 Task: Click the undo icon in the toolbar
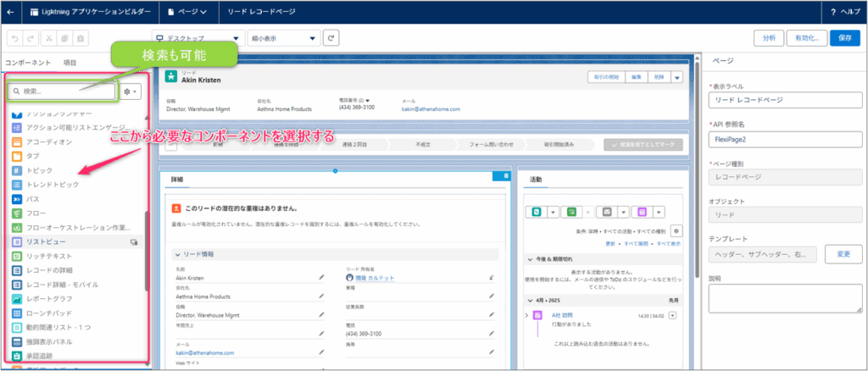coord(15,38)
